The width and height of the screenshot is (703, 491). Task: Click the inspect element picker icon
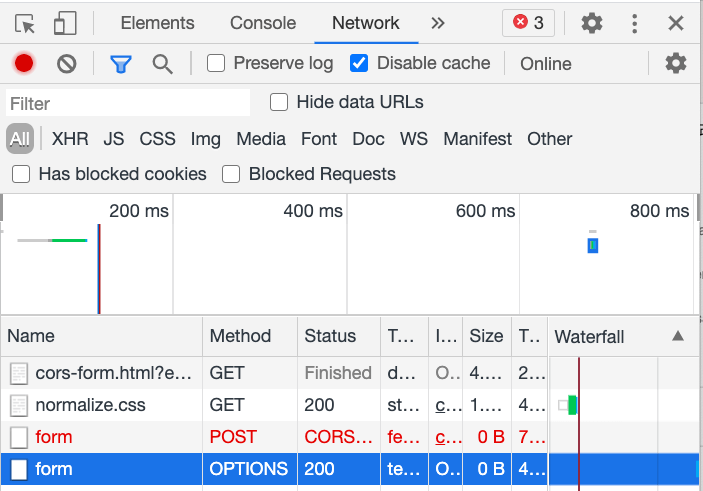pos(26,23)
